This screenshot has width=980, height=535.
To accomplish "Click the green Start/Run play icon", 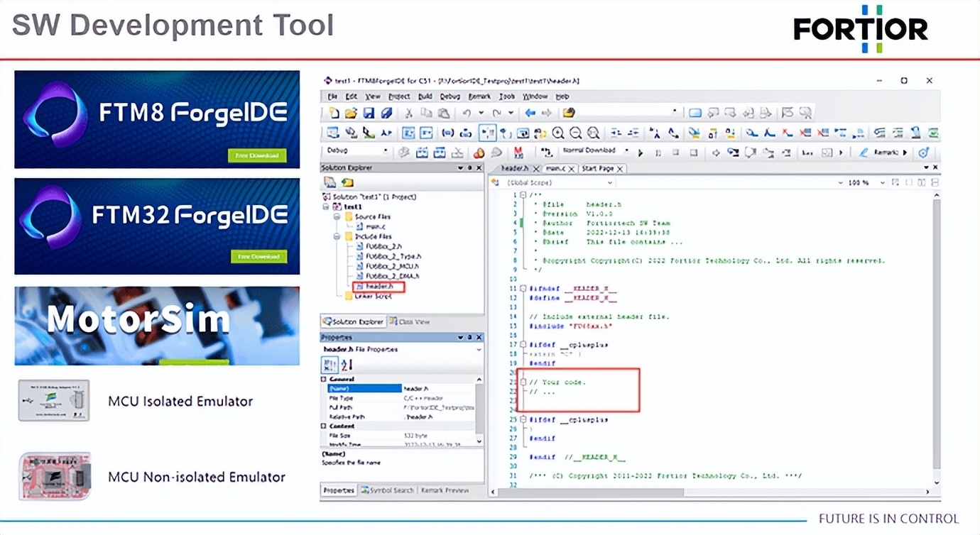I will [x=641, y=153].
